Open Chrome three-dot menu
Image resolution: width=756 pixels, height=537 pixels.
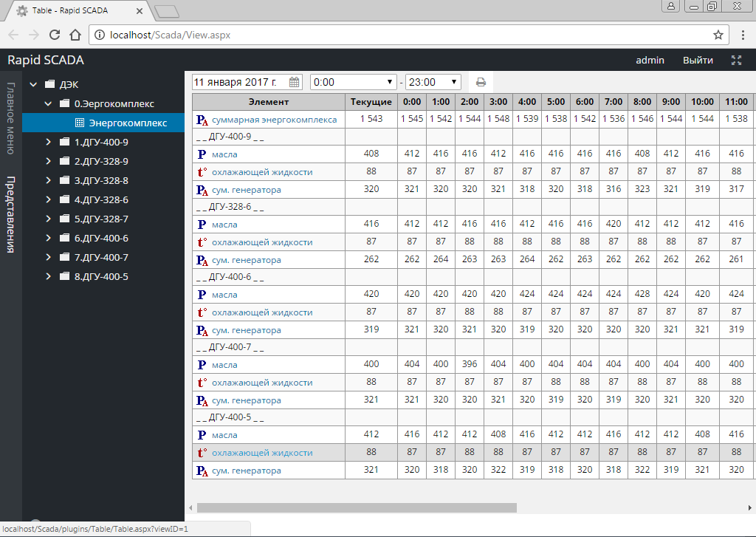coord(743,35)
